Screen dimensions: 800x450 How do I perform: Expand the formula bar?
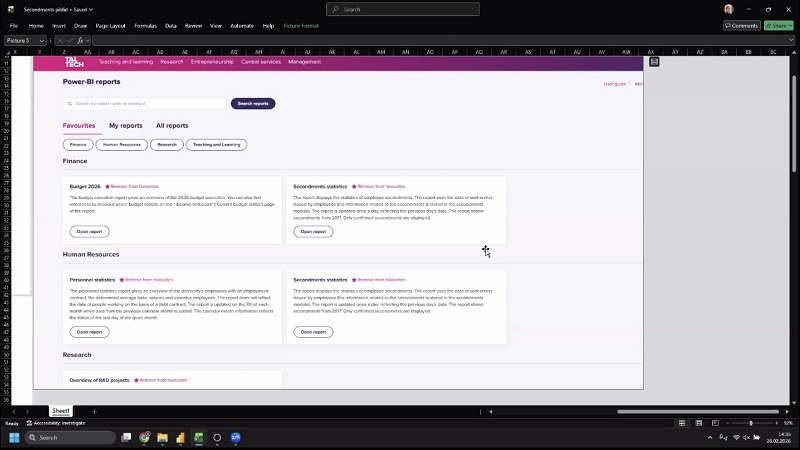[792, 40]
